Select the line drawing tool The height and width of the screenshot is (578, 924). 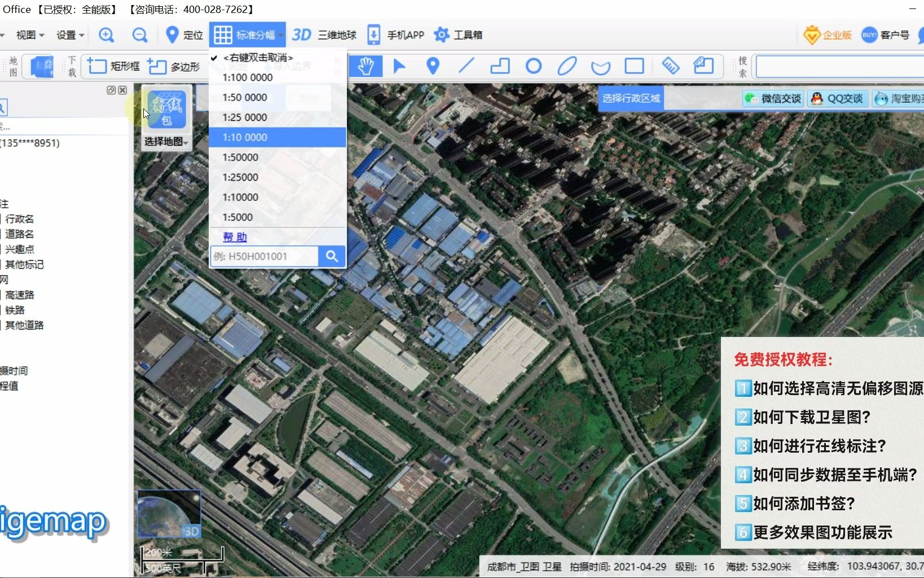tap(467, 66)
